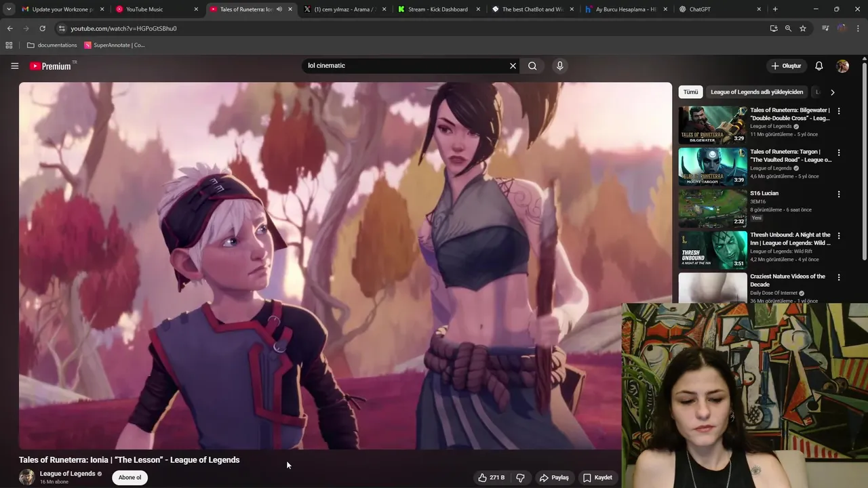Viewport: 868px width, 488px height.
Task: Open the browser media control icon
Action: coord(825,28)
